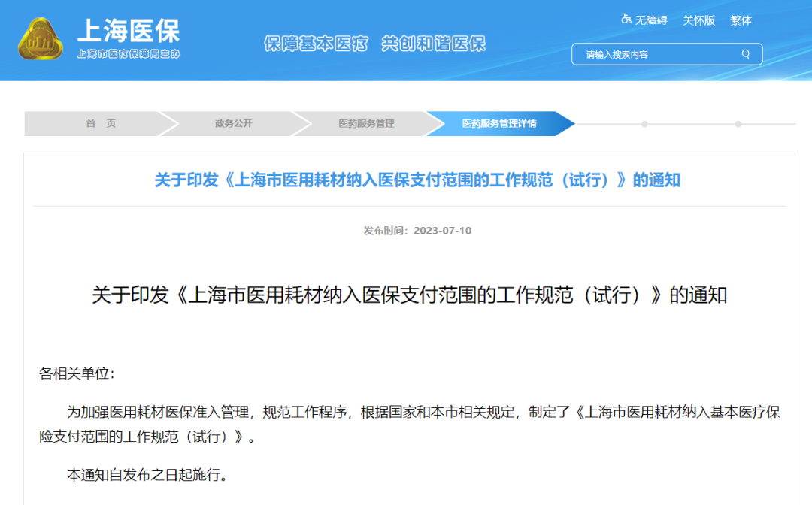Click the 上海医保 site title text
The height and width of the screenshot is (505, 812).
(129, 31)
